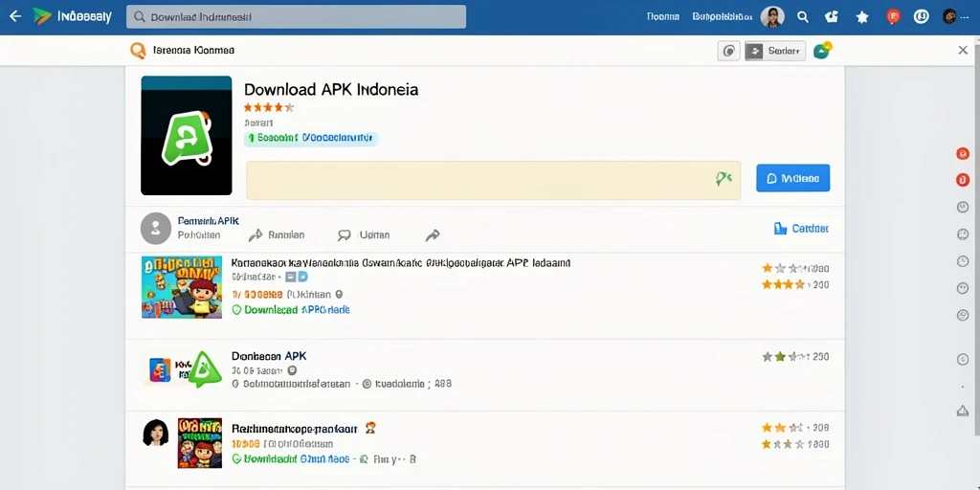This screenshot has height=490, width=980.
Task: Click the magnifier search icon in top bar
Action: pyautogui.click(x=803, y=17)
